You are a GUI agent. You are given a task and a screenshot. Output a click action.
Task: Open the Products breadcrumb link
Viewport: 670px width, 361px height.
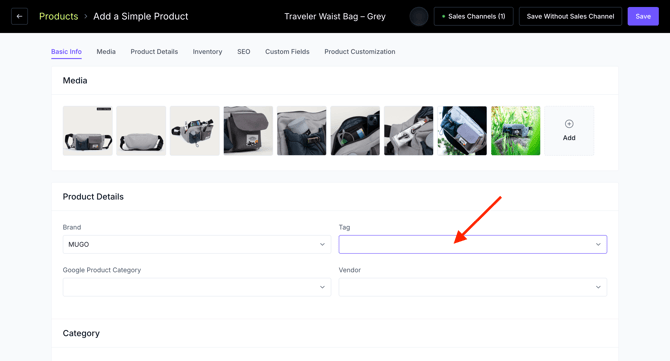coord(59,16)
